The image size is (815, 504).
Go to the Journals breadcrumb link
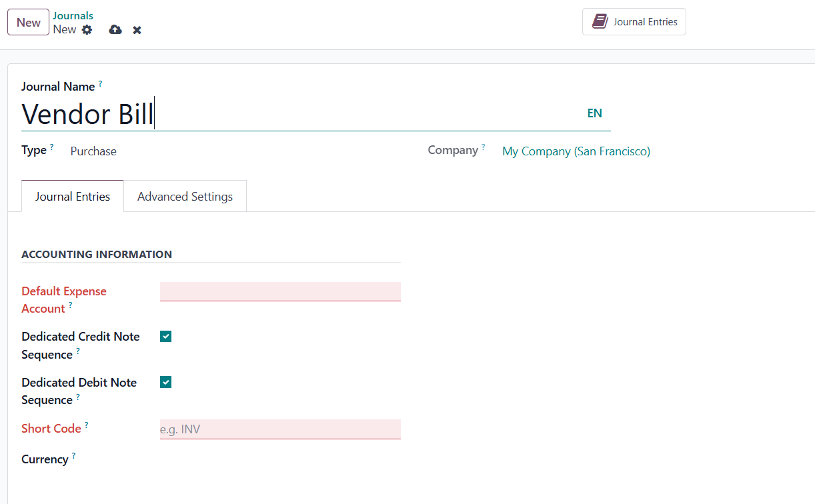click(x=73, y=16)
